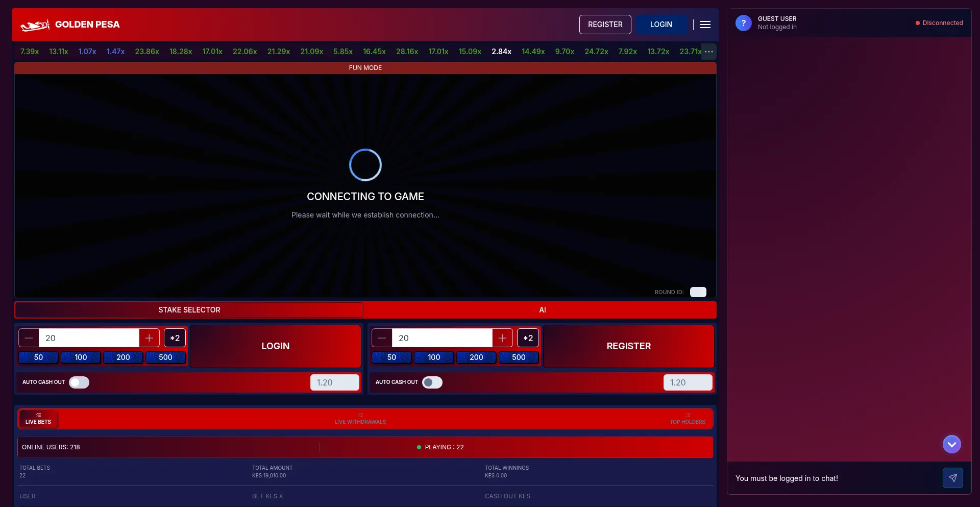Open the Live Withdrawals tab
Screen dimensions: 980x507
(360, 419)
